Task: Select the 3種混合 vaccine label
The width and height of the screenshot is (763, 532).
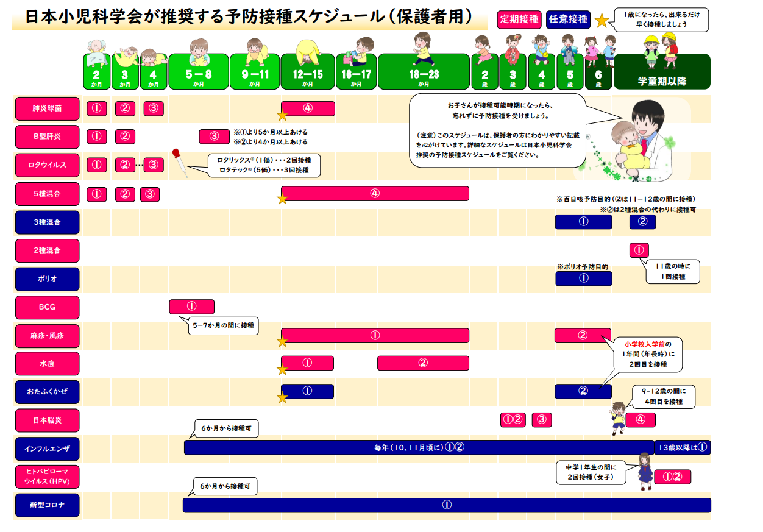Action: [47, 222]
